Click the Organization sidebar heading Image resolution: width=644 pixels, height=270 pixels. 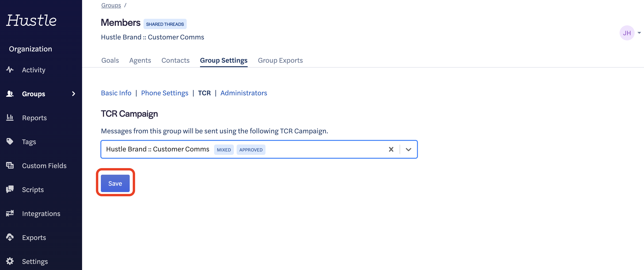tap(30, 49)
